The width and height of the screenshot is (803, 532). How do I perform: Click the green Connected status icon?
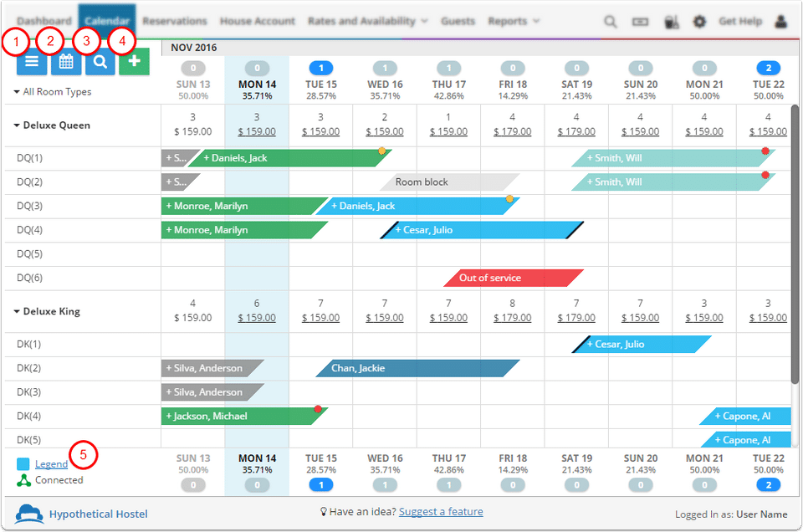tap(23, 480)
